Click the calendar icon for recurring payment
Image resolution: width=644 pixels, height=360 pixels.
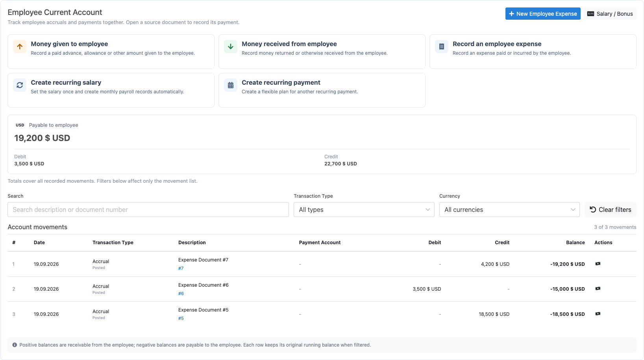coord(231,85)
